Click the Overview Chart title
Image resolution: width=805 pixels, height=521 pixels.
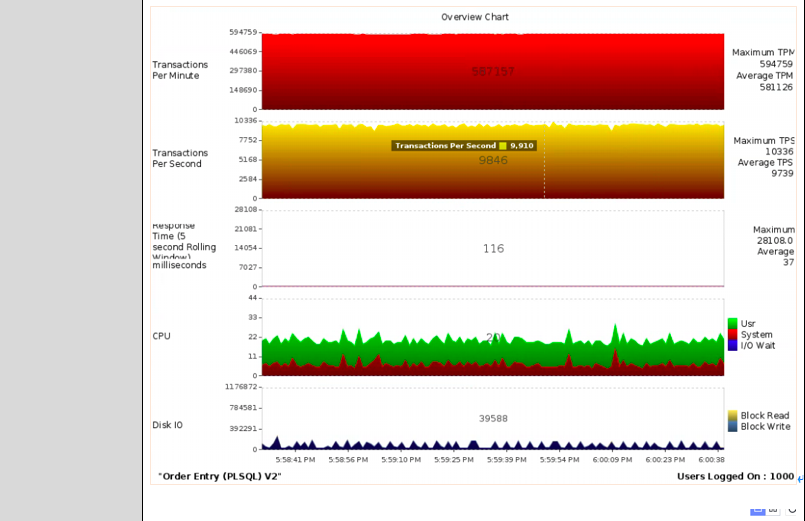pos(475,17)
